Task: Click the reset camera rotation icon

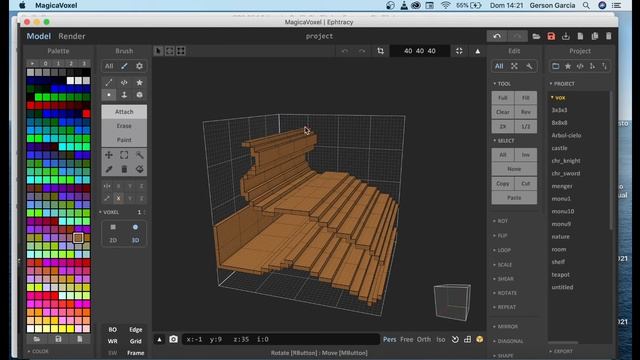Action: point(455,339)
